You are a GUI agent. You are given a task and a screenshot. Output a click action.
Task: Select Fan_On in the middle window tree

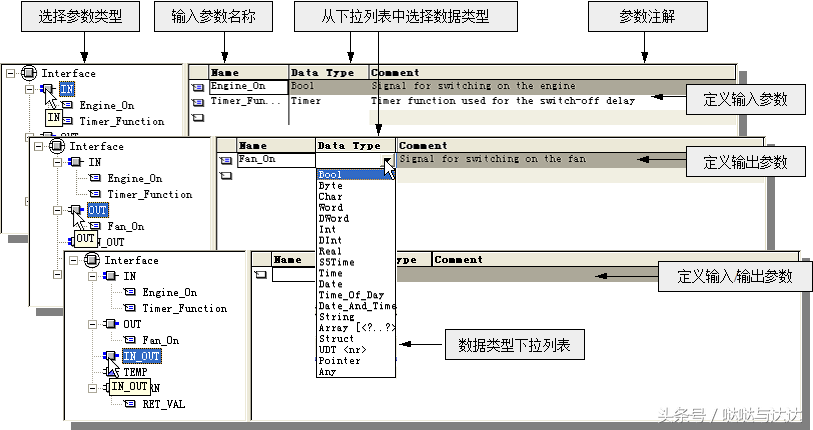(x=126, y=226)
